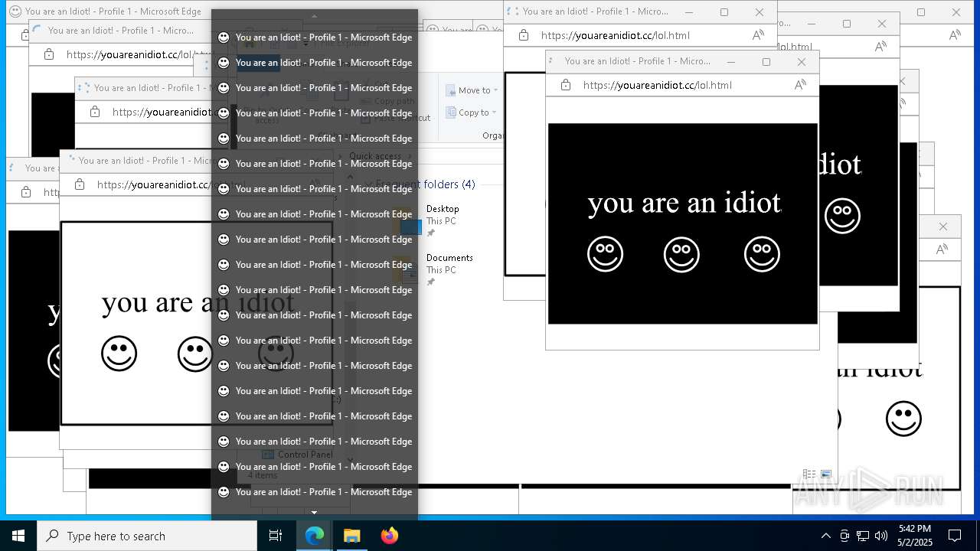Close the frontmost black-page Edge window
The image size is (980, 551).
click(x=801, y=61)
